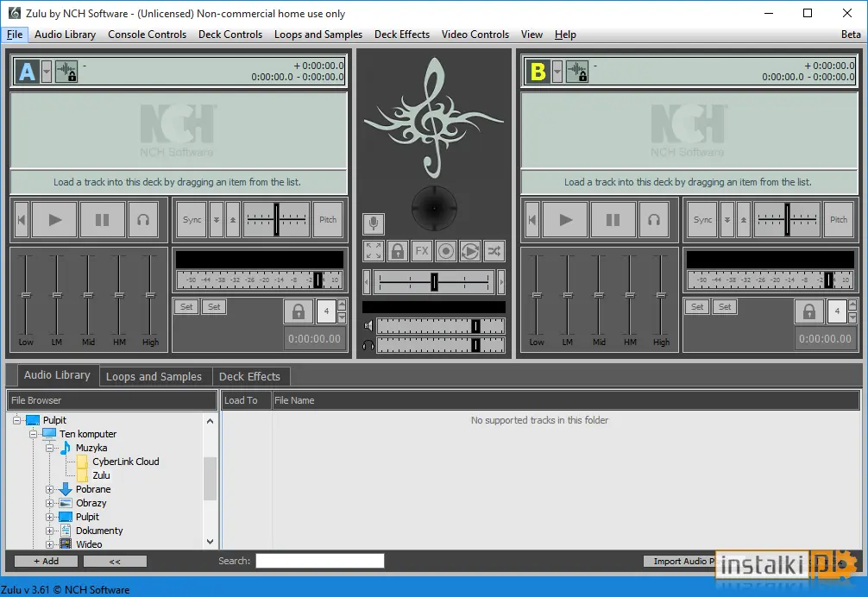Adjust the master speaker volume slider
The width and height of the screenshot is (868, 597).
(x=441, y=326)
